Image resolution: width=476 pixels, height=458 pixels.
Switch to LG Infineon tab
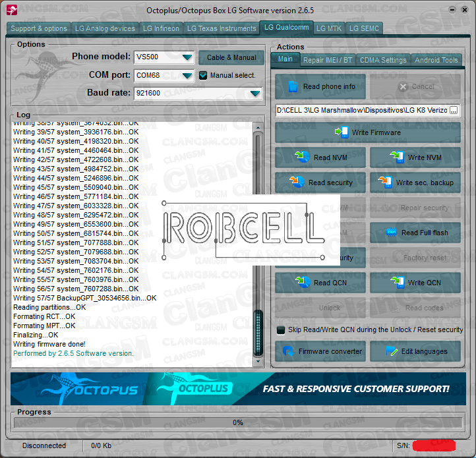click(x=161, y=28)
